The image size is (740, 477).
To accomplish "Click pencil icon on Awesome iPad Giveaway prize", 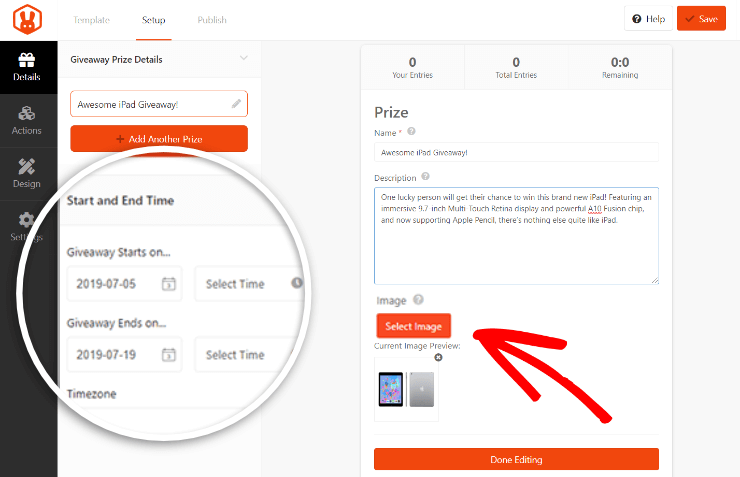I will [236, 104].
